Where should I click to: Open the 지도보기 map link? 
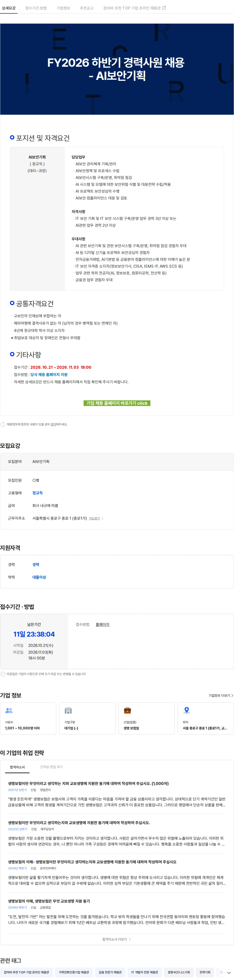94,518
